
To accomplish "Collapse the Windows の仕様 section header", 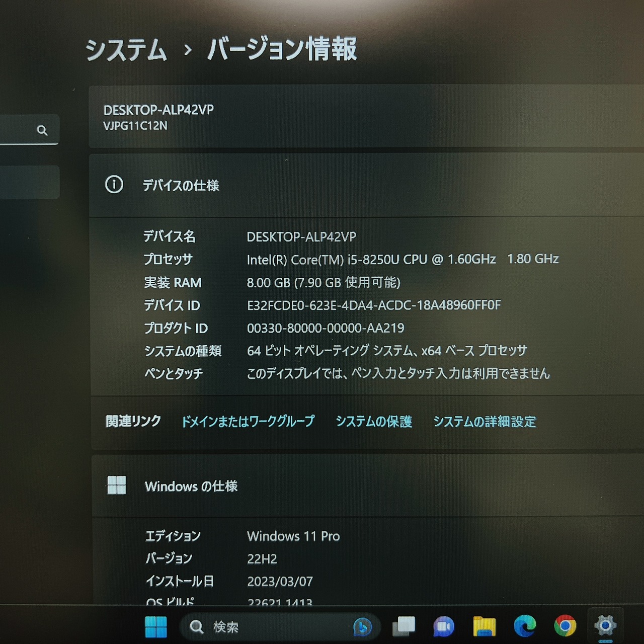I will click(368, 486).
